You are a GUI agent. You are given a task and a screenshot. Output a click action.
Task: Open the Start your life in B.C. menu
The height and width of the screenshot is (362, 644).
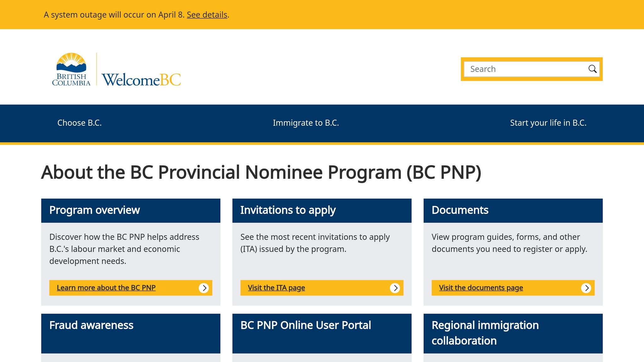[548, 123]
